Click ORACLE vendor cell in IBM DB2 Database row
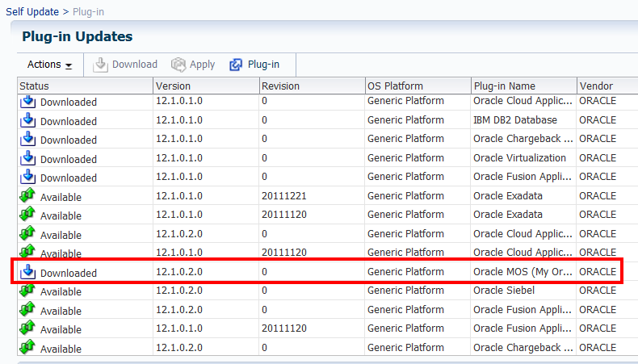This screenshot has height=364, width=638. 598,120
